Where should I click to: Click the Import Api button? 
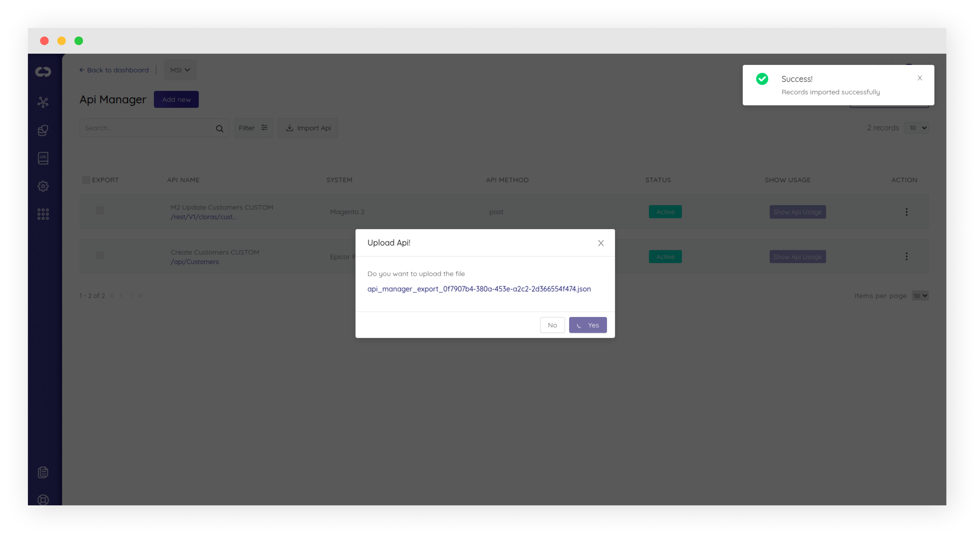(308, 128)
